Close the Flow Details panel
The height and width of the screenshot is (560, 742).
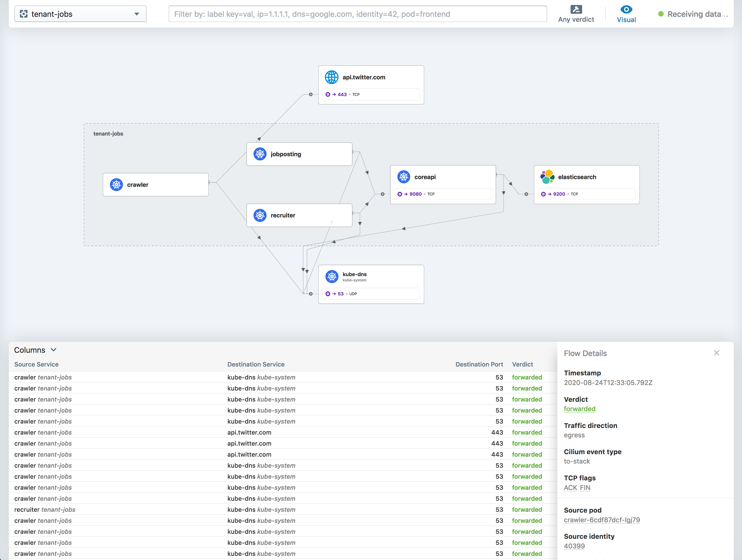click(x=716, y=353)
